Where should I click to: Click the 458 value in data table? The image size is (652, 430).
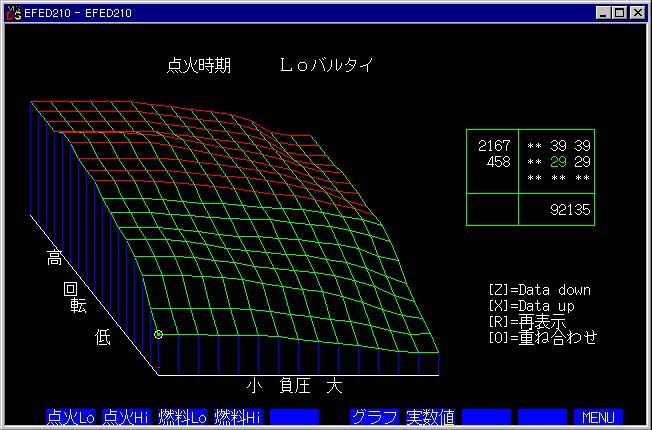(498, 161)
